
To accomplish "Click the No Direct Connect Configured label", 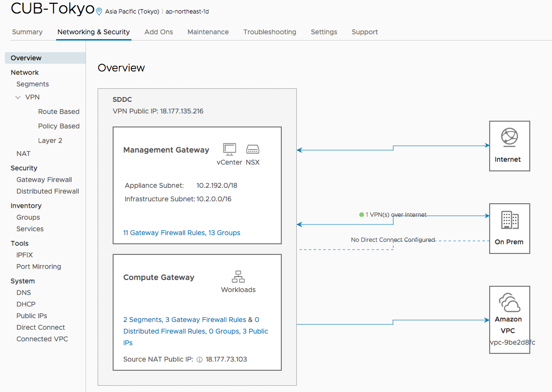I will 393,240.
